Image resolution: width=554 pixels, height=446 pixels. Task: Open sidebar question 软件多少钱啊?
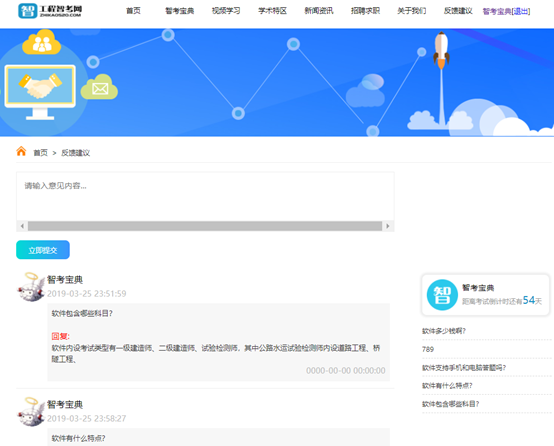[x=444, y=331]
